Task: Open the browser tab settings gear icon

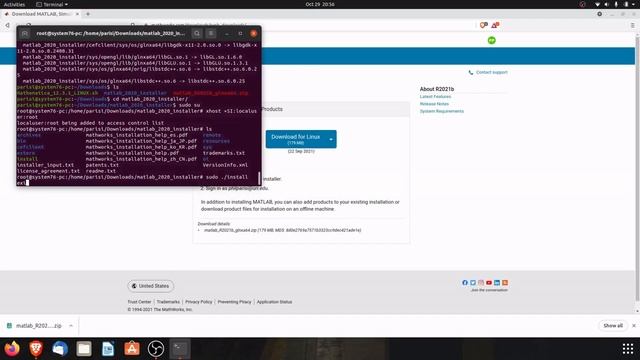Action: [600, 14]
